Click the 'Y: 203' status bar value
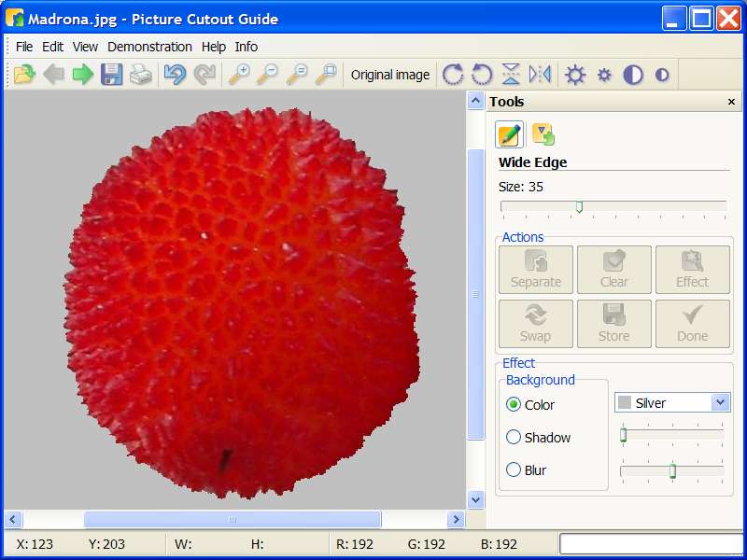The width and height of the screenshot is (747, 560). (x=106, y=544)
